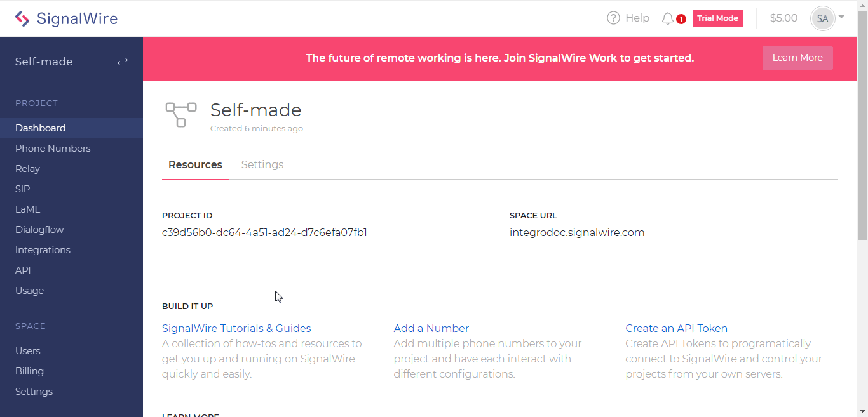Click the red notification count badge
The height and width of the screenshot is (417, 868).
[x=681, y=19]
